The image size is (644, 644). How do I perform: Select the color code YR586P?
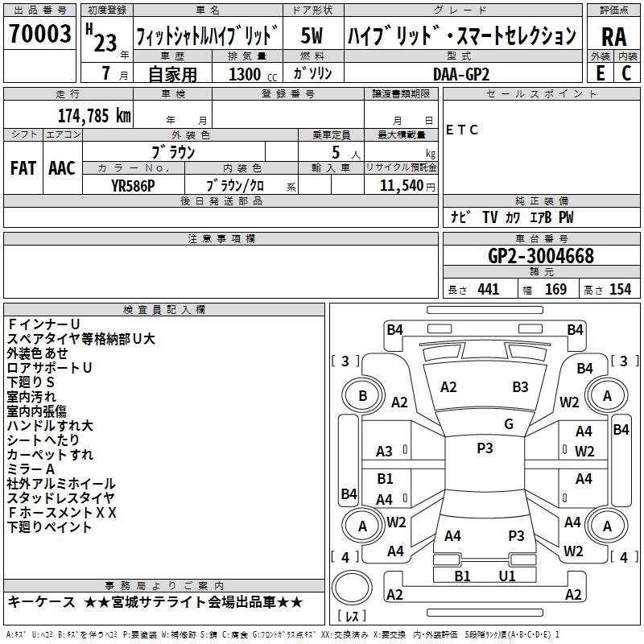click(x=133, y=184)
